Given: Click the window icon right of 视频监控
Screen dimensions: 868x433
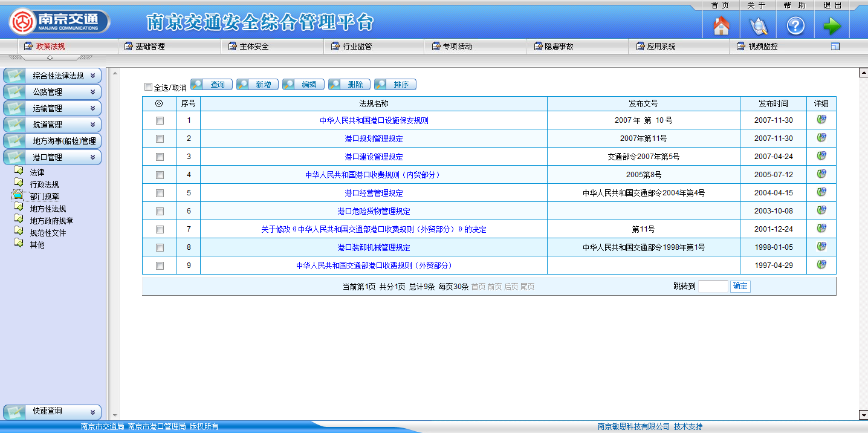Looking at the screenshot, I should coord(835,47).
